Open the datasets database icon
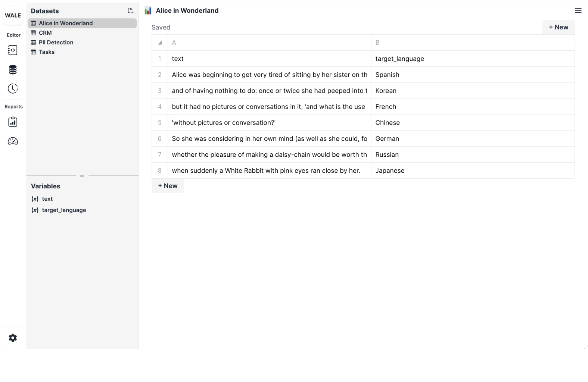The height and width of the screenshot is (382, 588). pos(13,70)
